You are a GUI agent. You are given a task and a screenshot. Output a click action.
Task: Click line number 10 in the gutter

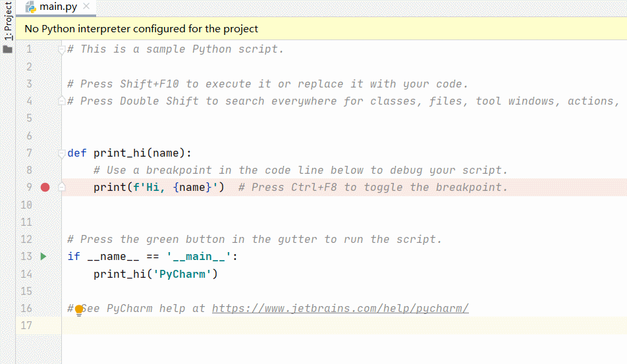pyautogui.click(x=26, y=205)
